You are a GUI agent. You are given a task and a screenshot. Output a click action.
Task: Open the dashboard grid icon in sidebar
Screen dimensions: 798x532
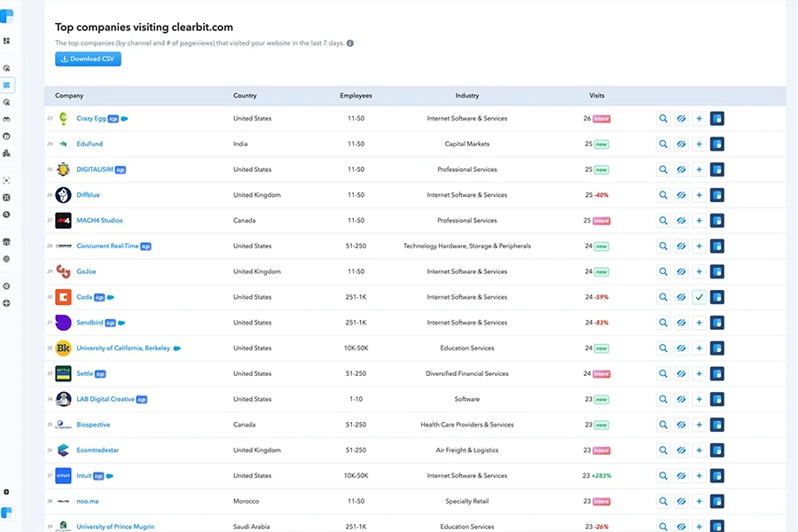tap(6, 41)
